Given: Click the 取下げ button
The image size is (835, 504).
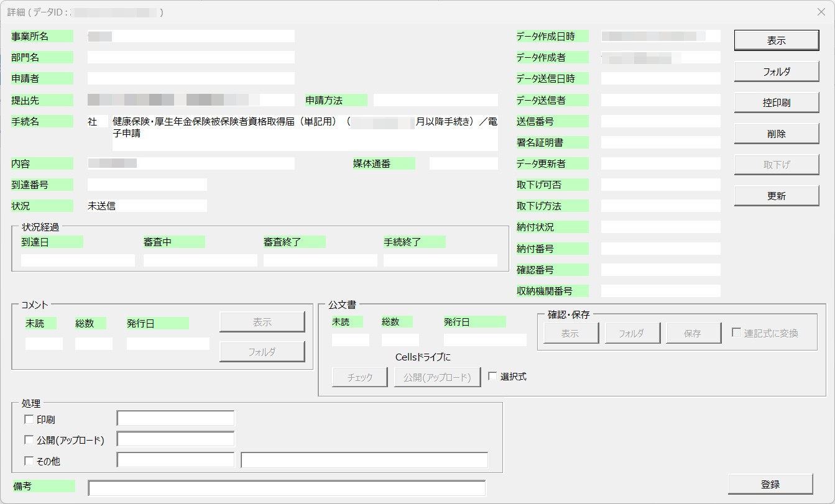Looking at the screenshot, I should coord(777,165).
